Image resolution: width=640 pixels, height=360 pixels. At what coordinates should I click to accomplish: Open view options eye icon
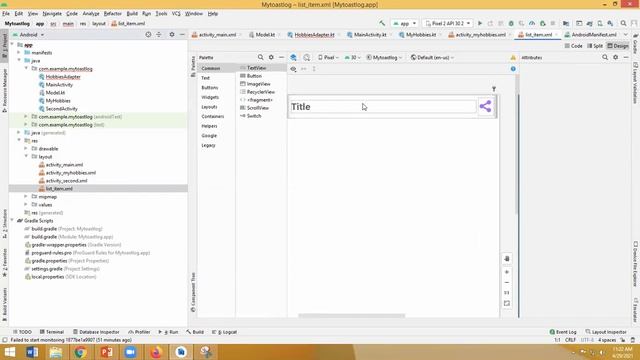click(x=293, y=69)
